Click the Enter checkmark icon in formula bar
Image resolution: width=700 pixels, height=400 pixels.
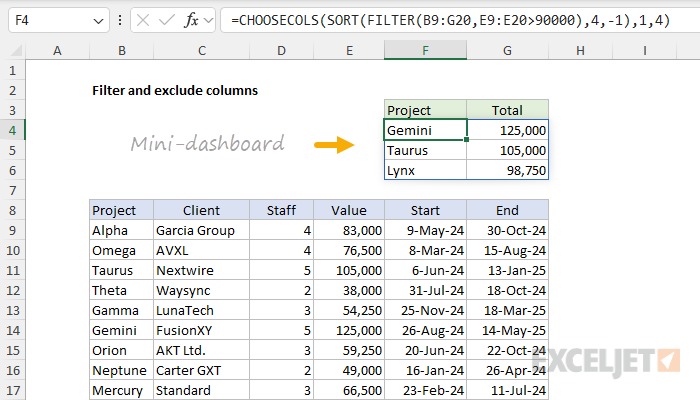pos(167,20)
